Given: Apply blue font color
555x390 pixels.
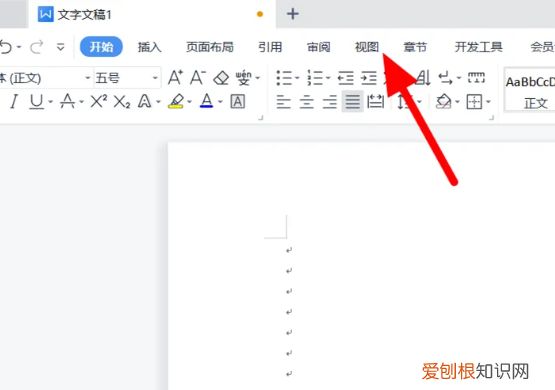Looking at the screenshot, I should pyautogui.click(x=206, y=101).
